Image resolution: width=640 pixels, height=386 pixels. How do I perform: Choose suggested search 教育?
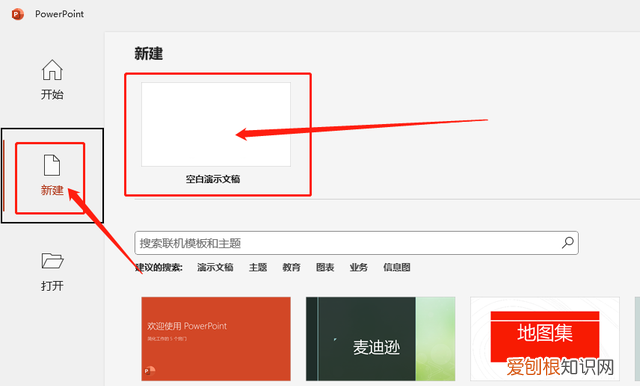point(291,267)
